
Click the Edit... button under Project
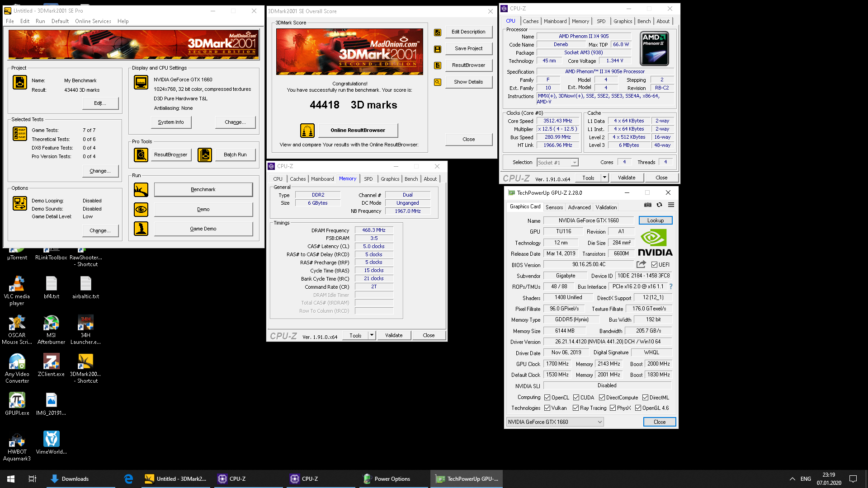coord(100,103)
